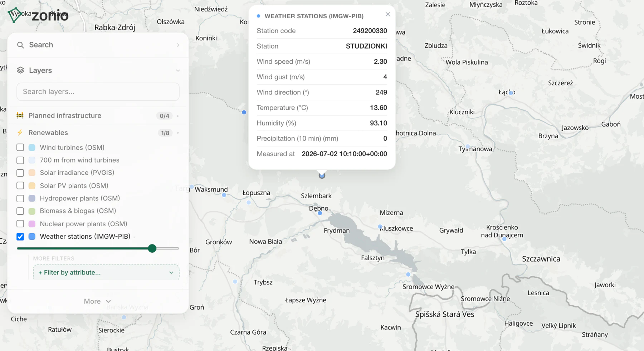Expand Planned infrastructure group arrow
This screenshot has width=644, height=351.
(178, 116)
